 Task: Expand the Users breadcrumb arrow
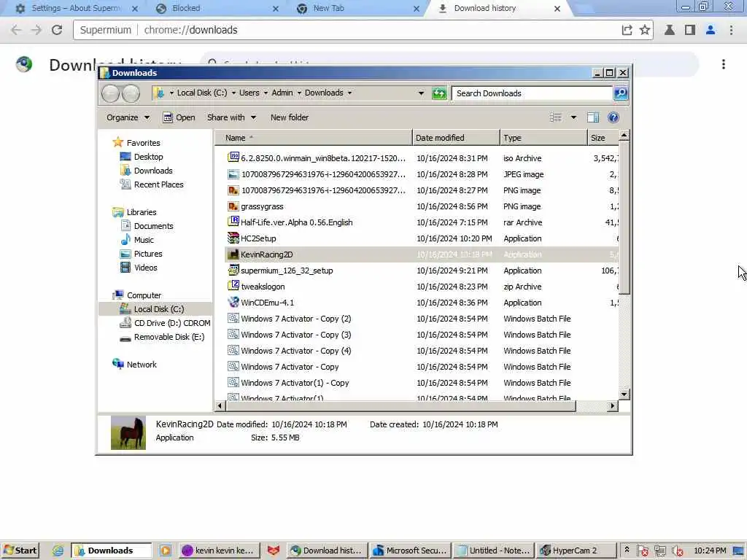(x=266, y=93)
